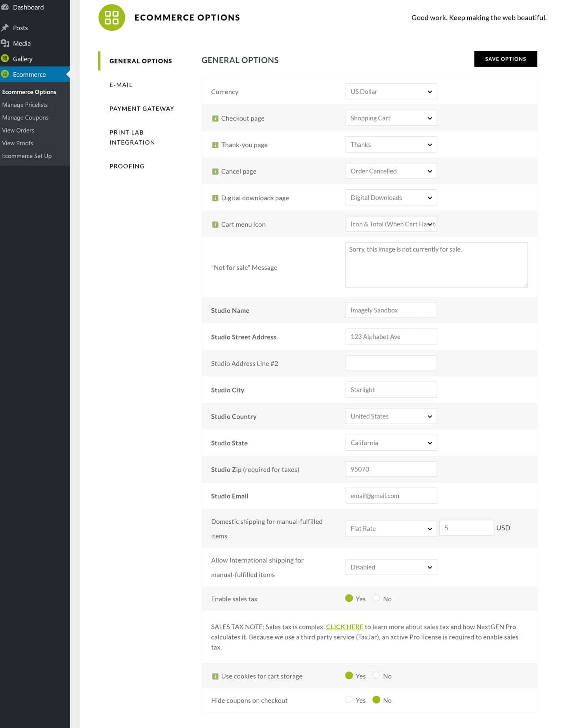Click the Gallery icon in the sidebar
The image size is (562, 728).
5,58
